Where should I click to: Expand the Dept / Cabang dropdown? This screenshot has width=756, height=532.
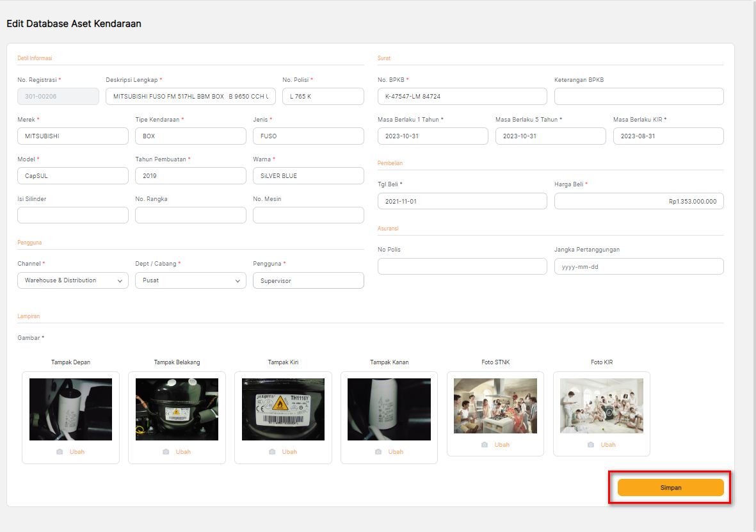point(190,280)
